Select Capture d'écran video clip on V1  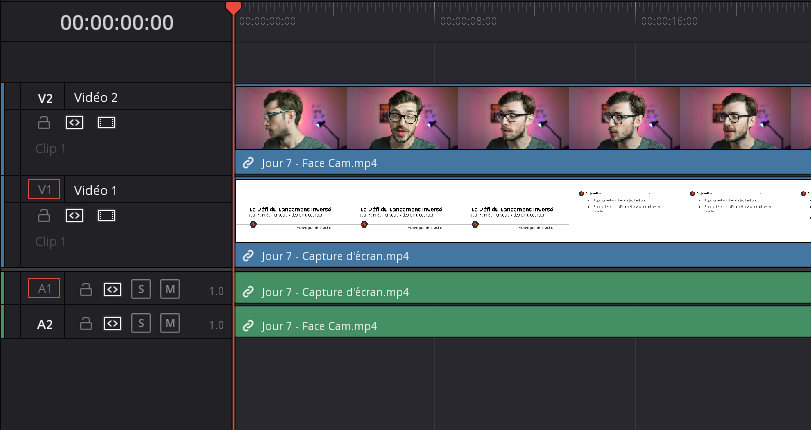click(x=523, y=223)
